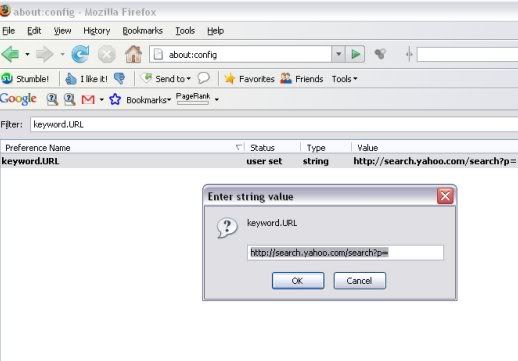Click the 'string' type cell
The height and width of the screenshot is (361, 518).
[x=316, y=161]
